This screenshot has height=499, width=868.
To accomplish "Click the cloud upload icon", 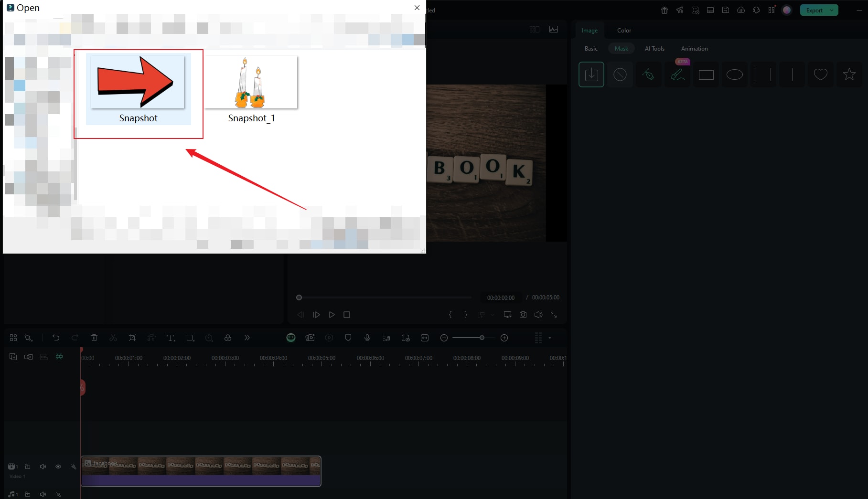I will click(741, 10).
